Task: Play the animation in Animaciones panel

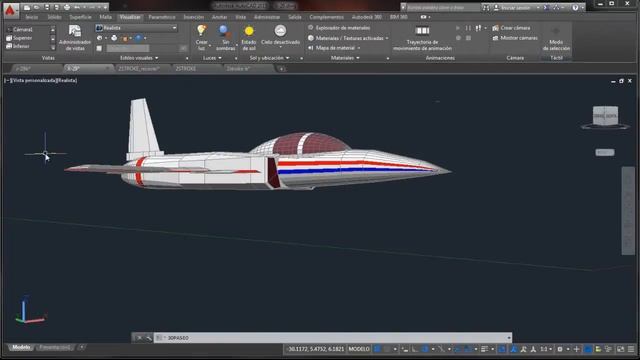Action: tap(458, 28)
